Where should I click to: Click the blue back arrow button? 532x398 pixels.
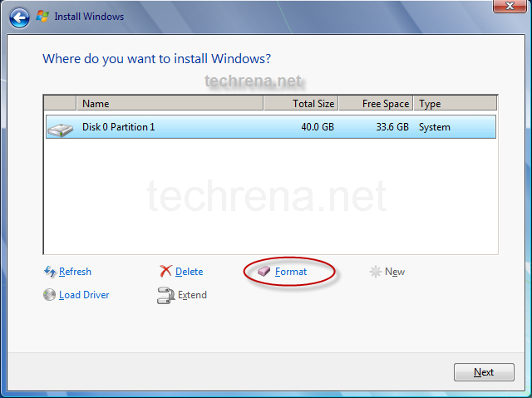point(19,17)
